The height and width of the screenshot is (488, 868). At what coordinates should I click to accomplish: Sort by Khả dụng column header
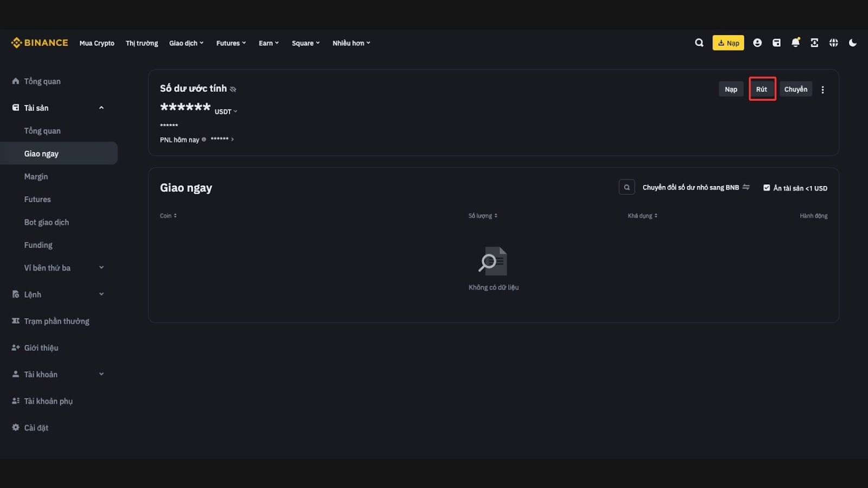click(x=642, y=216)
